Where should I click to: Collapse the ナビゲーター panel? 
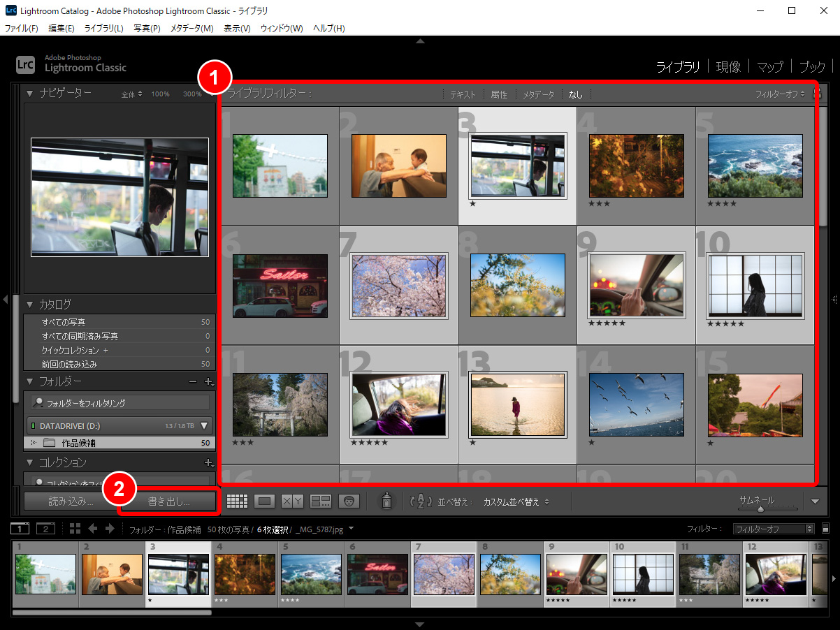tap(30, 94)
